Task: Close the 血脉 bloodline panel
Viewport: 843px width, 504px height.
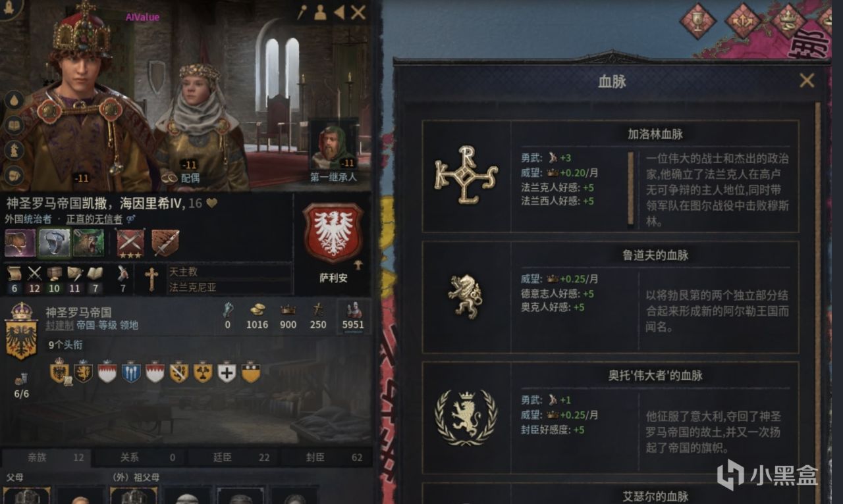Action: 807,81
